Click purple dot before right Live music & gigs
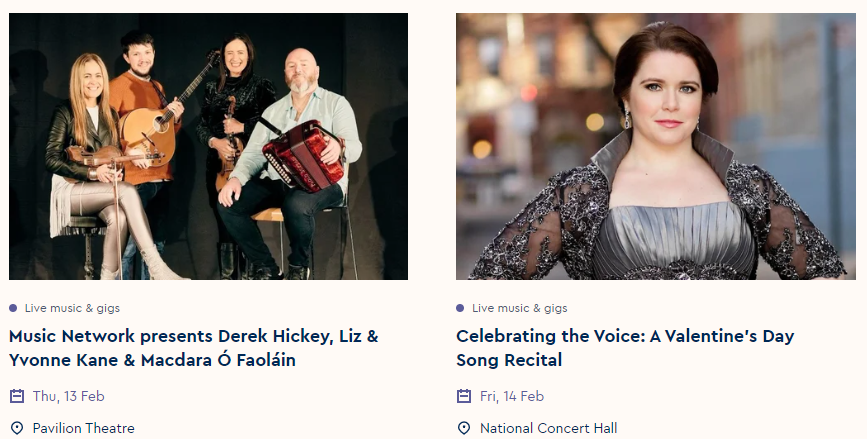This screenshot has height=439, width=867. coord(460,308)
